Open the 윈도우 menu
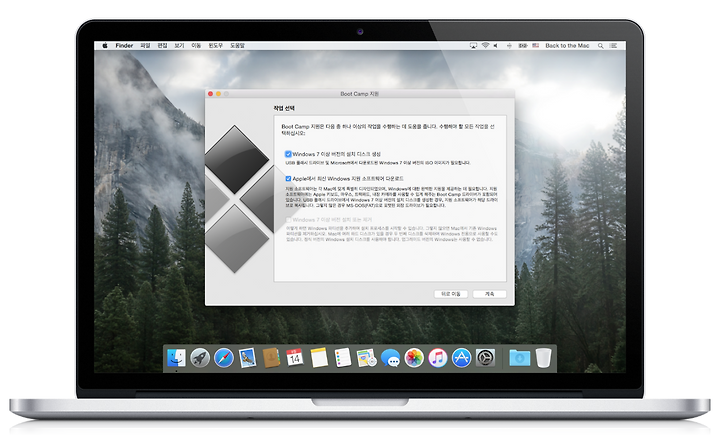The width and height of the screenshot is (720, 442). pyautogui.click(x=215, y=45)
